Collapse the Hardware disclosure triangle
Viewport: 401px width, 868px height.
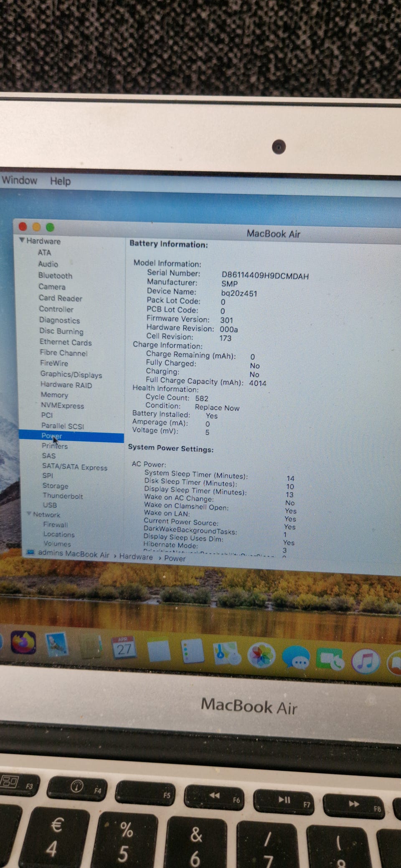(22, 240)
